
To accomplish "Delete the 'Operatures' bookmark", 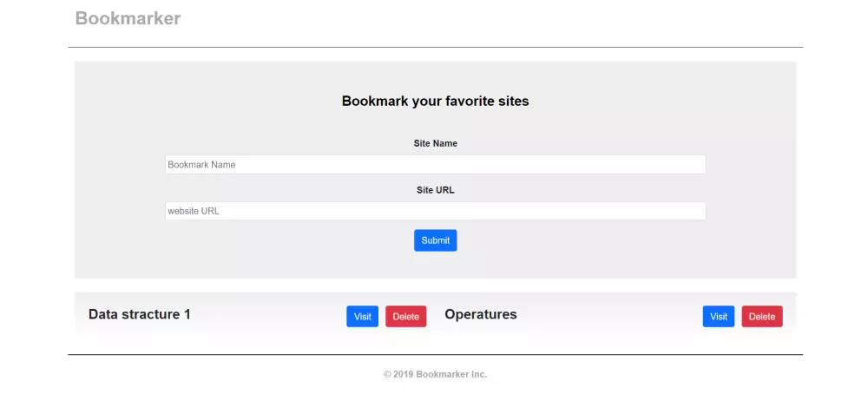I will [762, 317].
